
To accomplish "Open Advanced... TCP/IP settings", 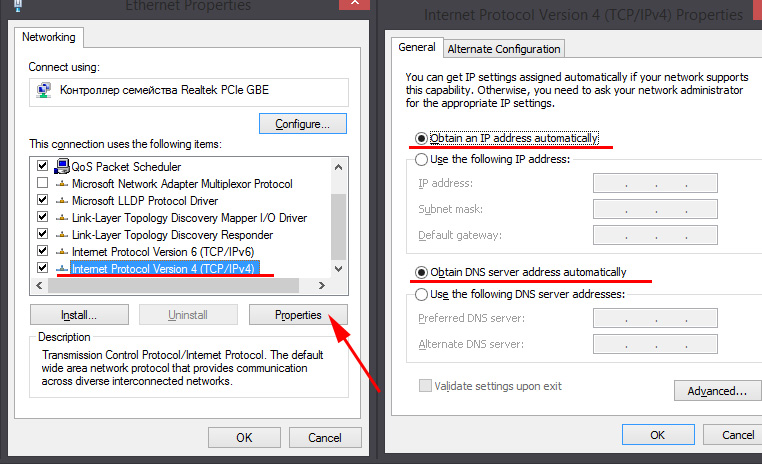I will 717,391.
